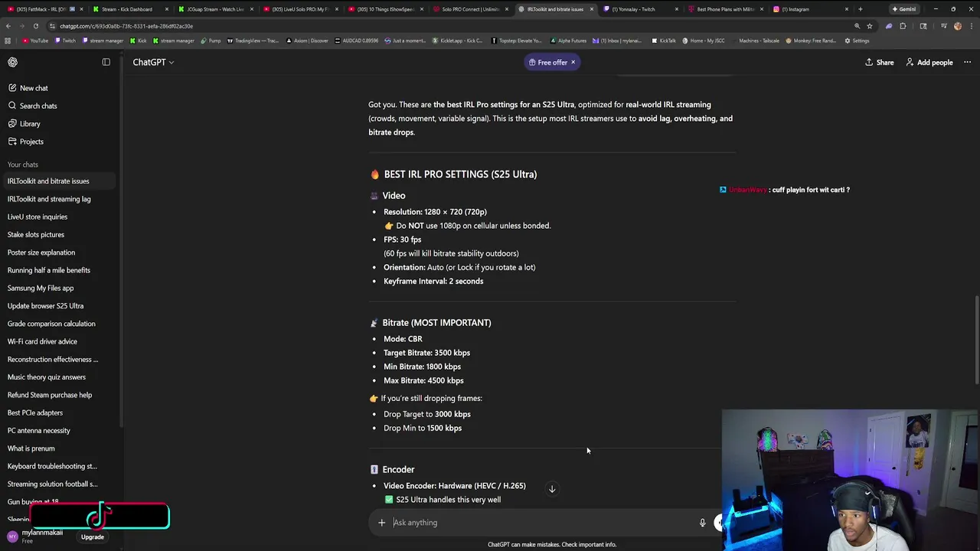Open the ChatGPT model selector dropdown
The image size is (980, 551).
coord(153,62)
